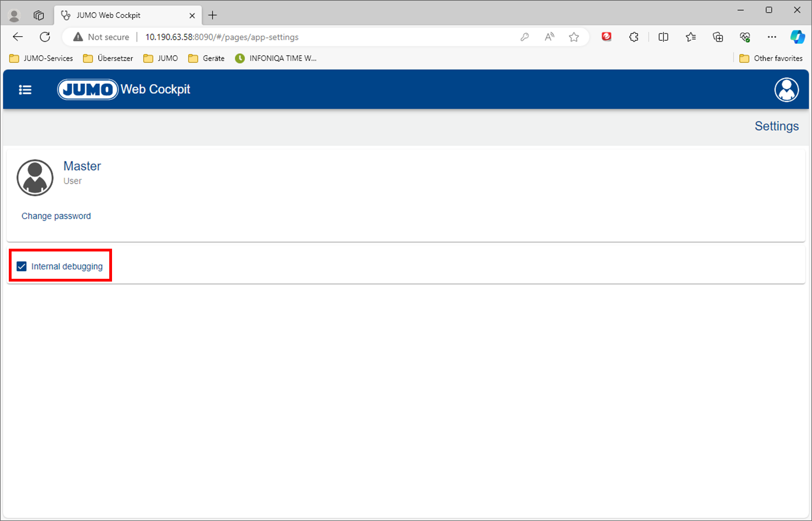Uncheck the Internal debugging checkbox
This screenshot has width=812, height=521.
pos(22,266)
